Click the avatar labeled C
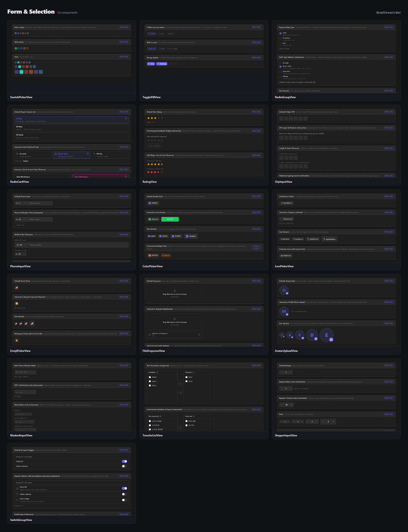Screen dimensions: 408x532 click(x=300, y=335)
